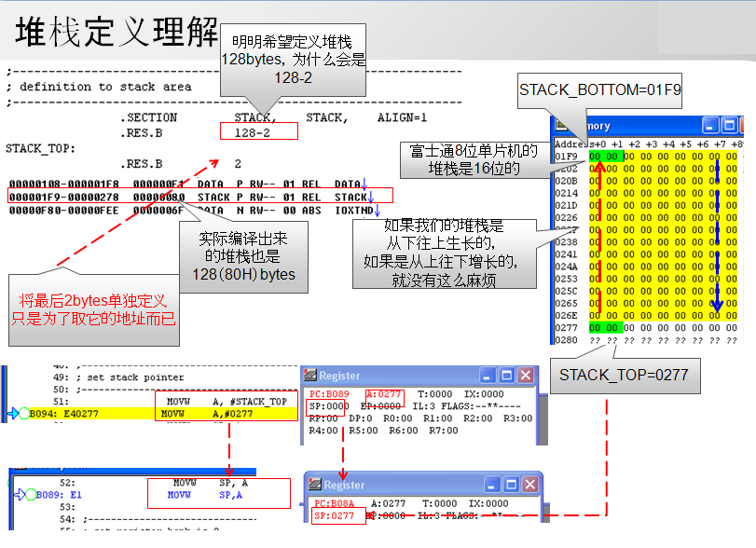756x548 pixels.
Task: Click the boxed A:0277 register value
Action: click(384, 394)
